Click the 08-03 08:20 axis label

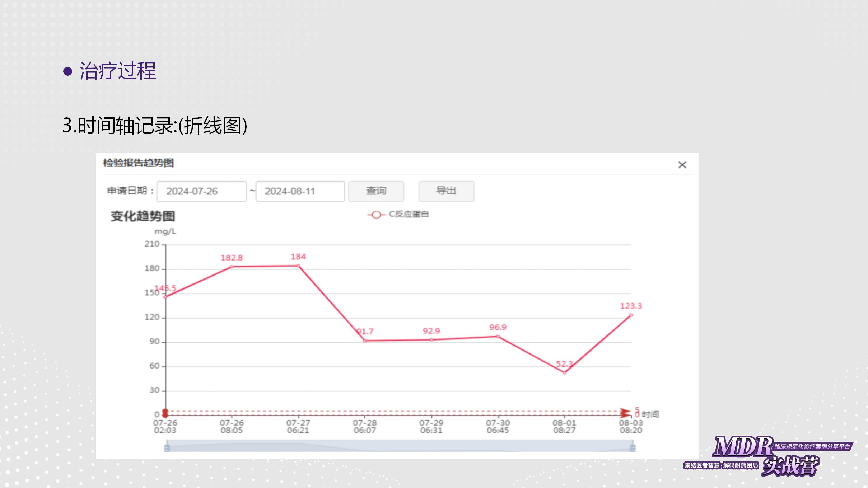631,426
